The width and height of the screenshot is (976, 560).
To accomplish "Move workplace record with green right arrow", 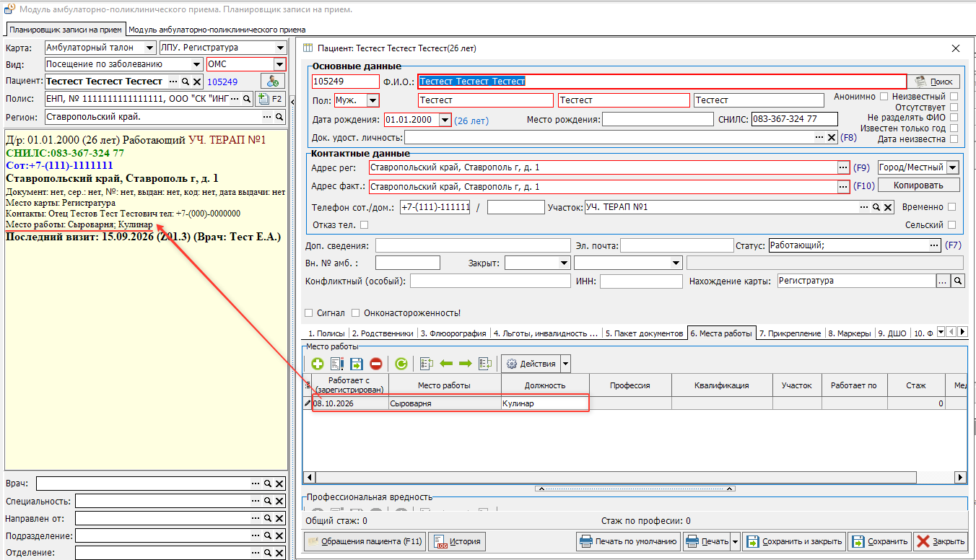I will tap(466, 364).
